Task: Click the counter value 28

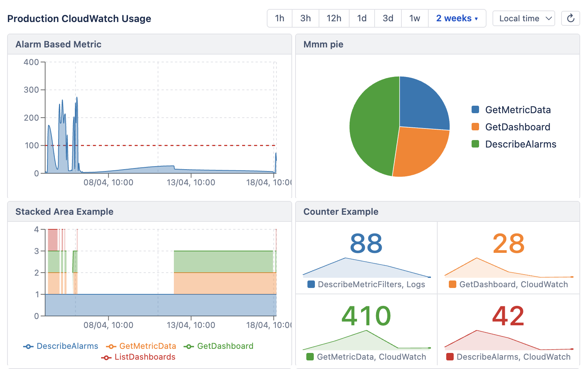Action: click(x=509, y=244)
